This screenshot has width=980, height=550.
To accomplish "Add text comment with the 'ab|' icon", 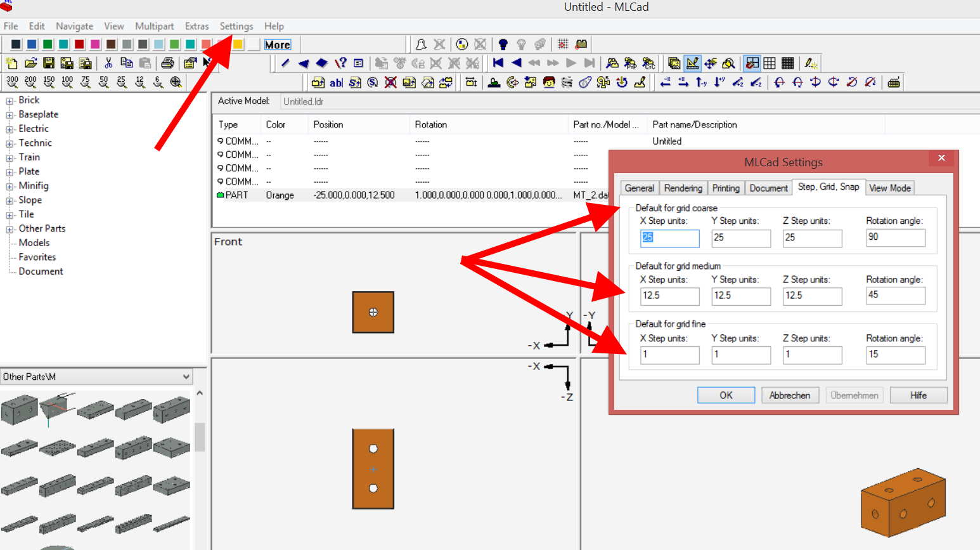I will (336, 82).
